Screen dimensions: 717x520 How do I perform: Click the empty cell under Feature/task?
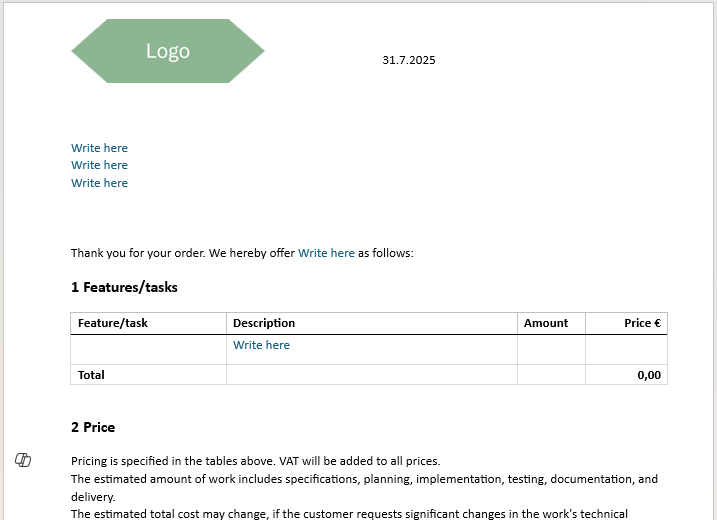148,349
